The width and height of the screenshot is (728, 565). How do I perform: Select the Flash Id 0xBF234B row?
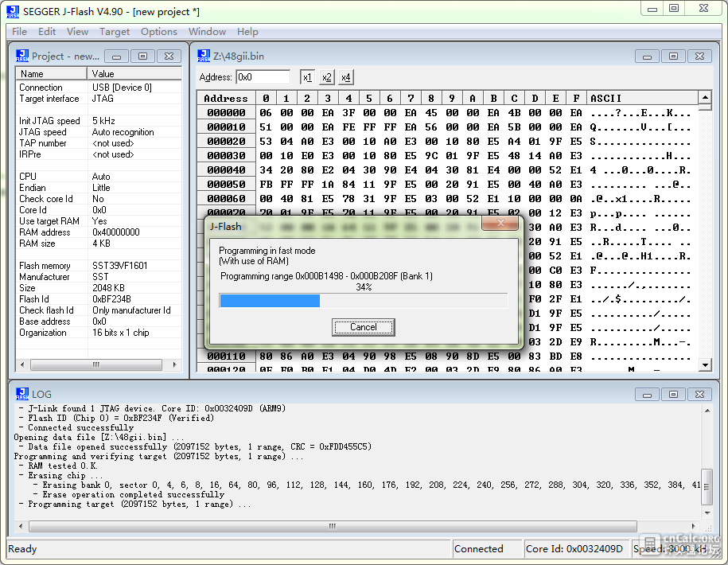(x=99, y=299)
